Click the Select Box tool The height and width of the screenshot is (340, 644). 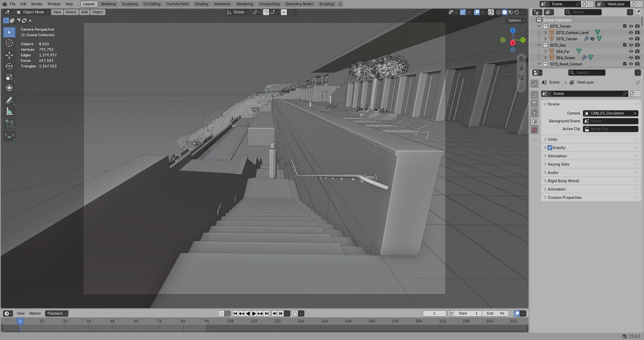pyautogui.click(x=9, y=32)
